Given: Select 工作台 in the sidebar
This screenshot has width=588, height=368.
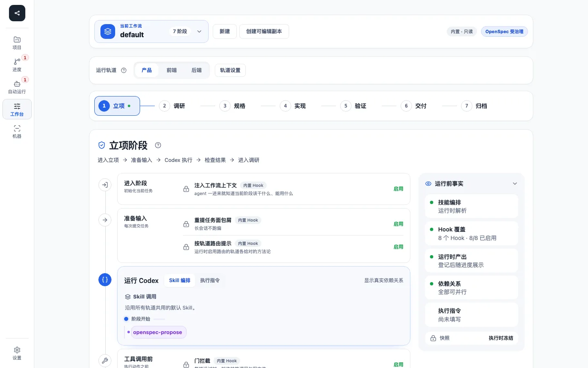Looking at the screenshot, I should click(x=17, y=110).
